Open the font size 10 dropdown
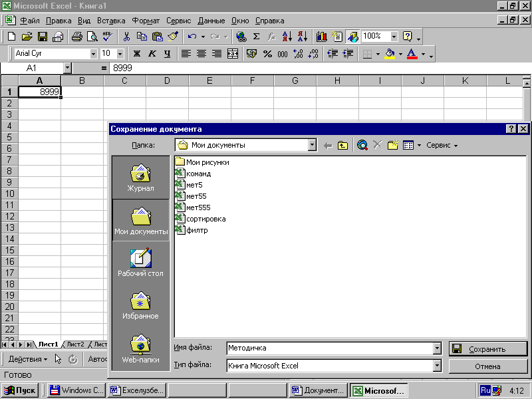This screenshot has width=532, height=399. click(120, 54)
